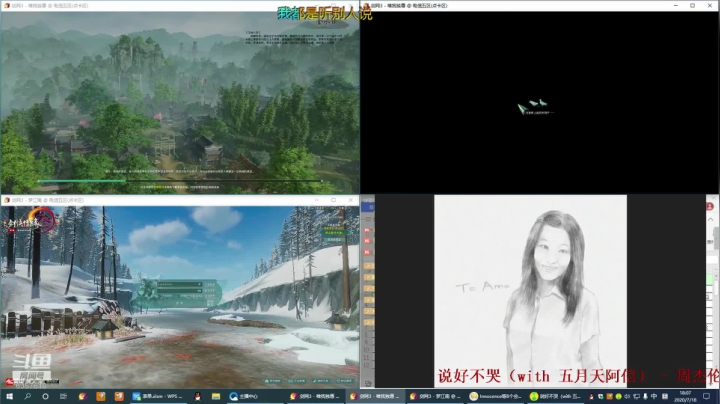Switch to 剑网3 罗江南 taskbar window
Viewport: 720px width, 404px height.
[x=435, y=396]
